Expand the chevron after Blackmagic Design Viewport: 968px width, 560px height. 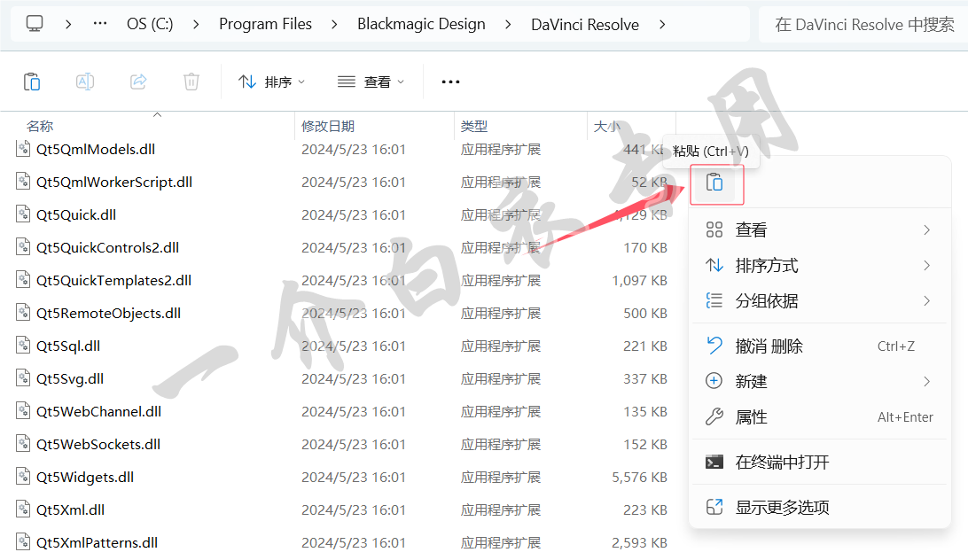coord(508,25)
